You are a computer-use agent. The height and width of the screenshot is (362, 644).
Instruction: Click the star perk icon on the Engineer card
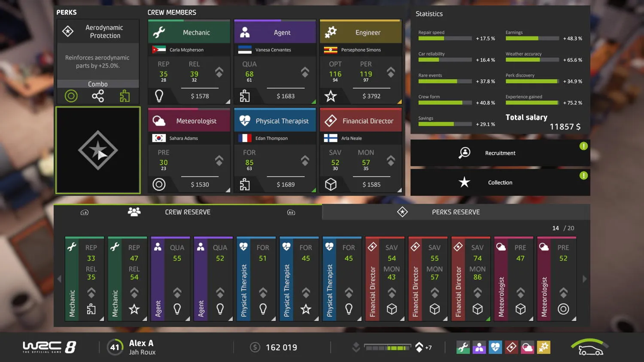331,96
